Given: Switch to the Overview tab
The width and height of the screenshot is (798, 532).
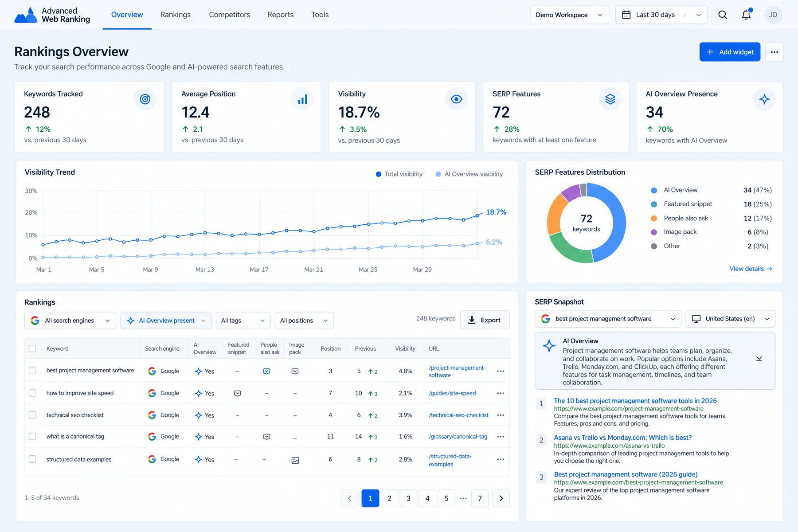Looking at the screenshot, I should click(127, 15).
